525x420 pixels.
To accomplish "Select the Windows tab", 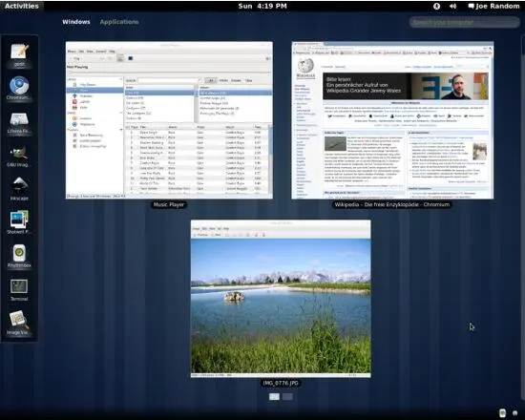I will pos(76,22).
